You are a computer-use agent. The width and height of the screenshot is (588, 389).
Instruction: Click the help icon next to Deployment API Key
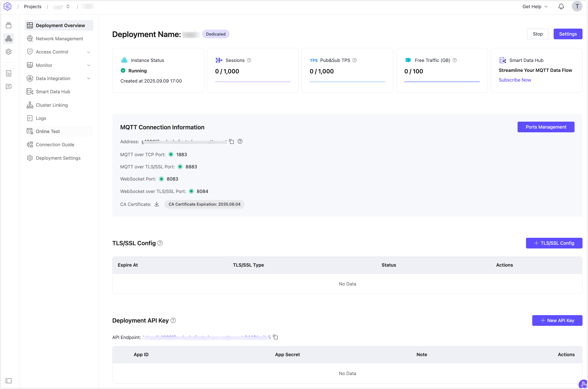(x=173, y=321)
